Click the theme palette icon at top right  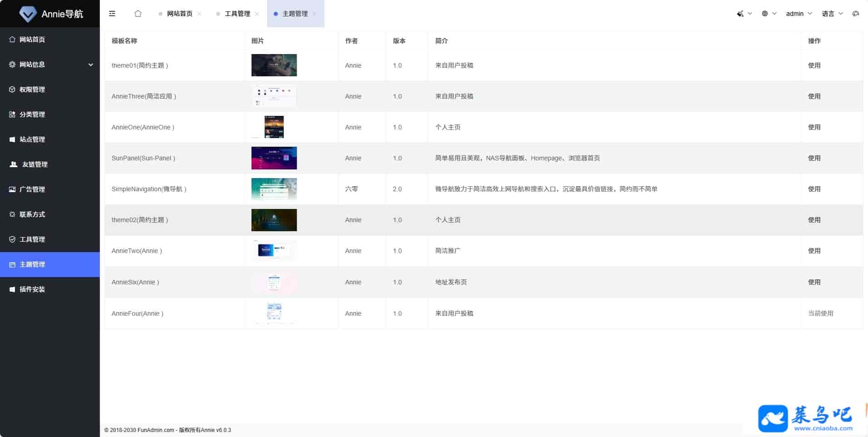[855, 14]
